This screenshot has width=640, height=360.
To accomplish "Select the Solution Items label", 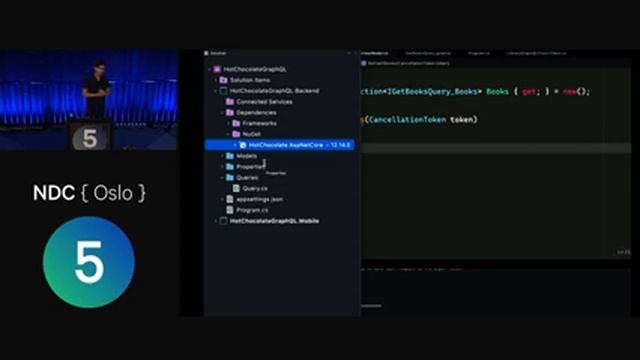I will 250,80.
